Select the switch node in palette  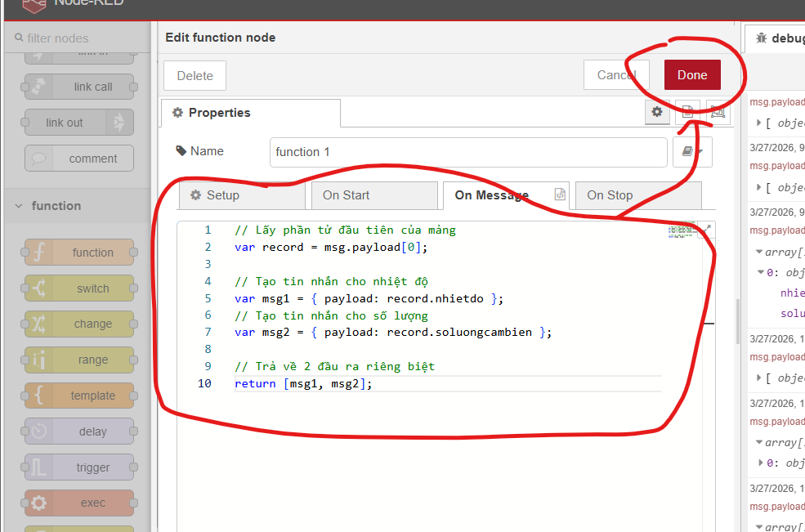(78, 288)
